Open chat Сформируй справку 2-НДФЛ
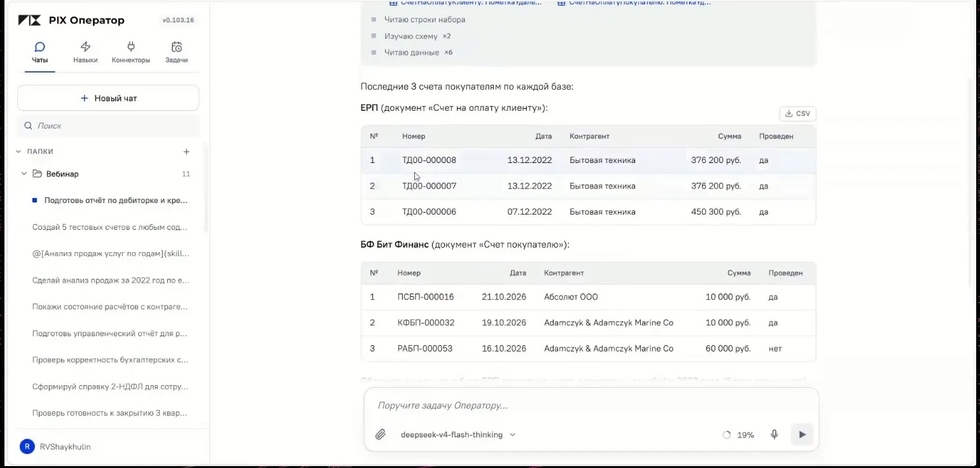The image size is (980, 468). click(x=109, y=386)
